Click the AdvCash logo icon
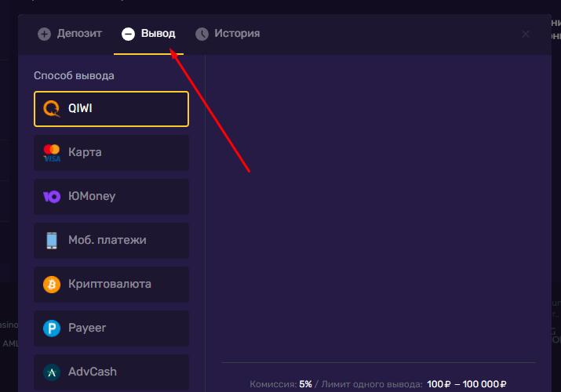Screen dimensions: 561x392 [x=52, y=372]
